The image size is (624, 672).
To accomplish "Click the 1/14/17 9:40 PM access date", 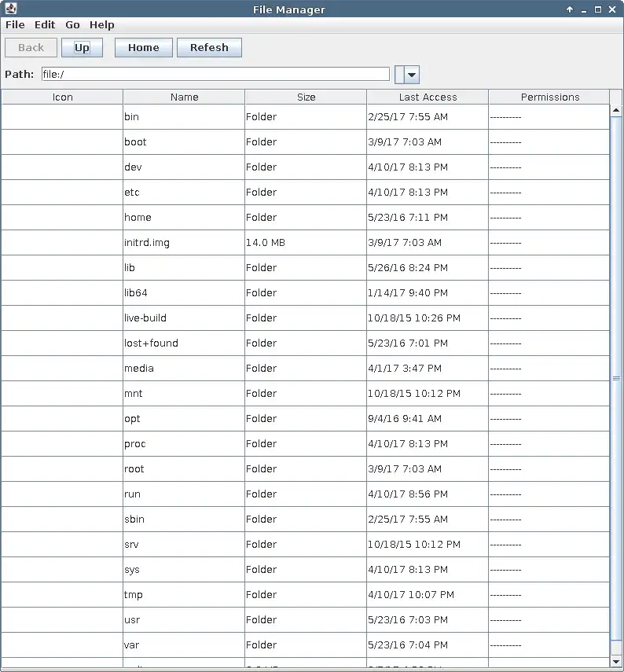I will 408,292.
